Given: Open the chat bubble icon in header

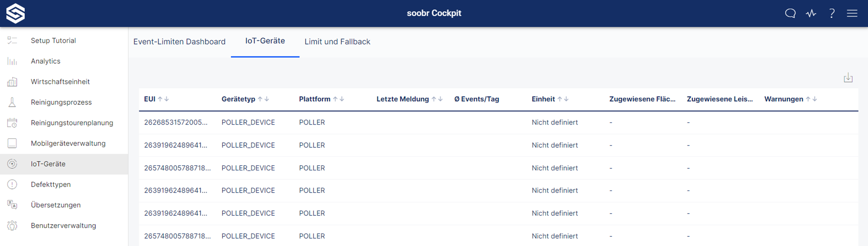Looking at the screenshot, I should (x=790, y=13).
